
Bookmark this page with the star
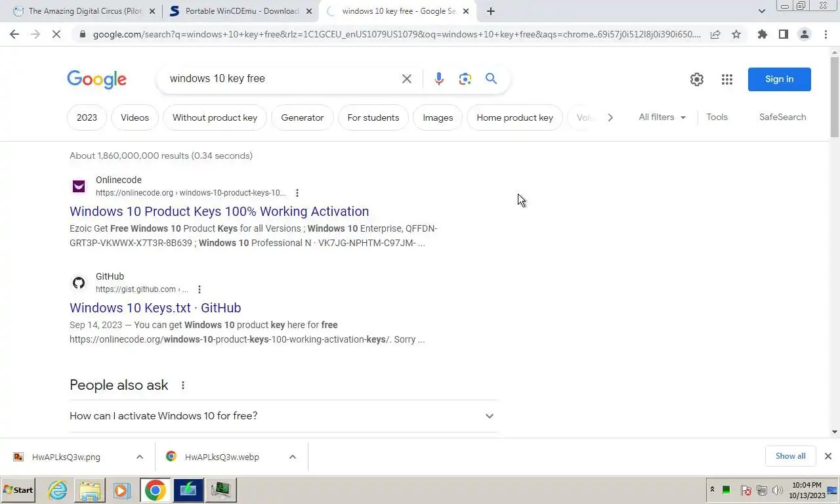click(x=736, y=34)
